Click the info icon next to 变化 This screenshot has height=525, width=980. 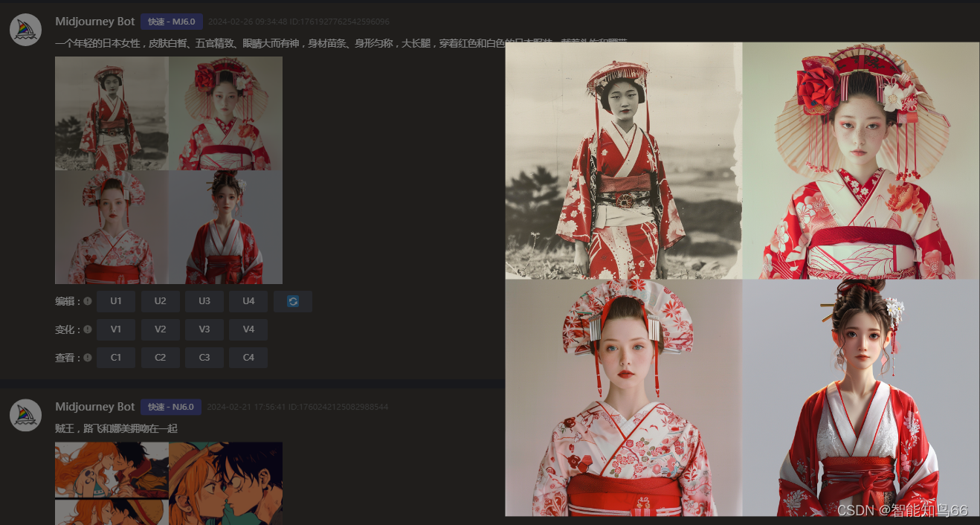[88, 329]
